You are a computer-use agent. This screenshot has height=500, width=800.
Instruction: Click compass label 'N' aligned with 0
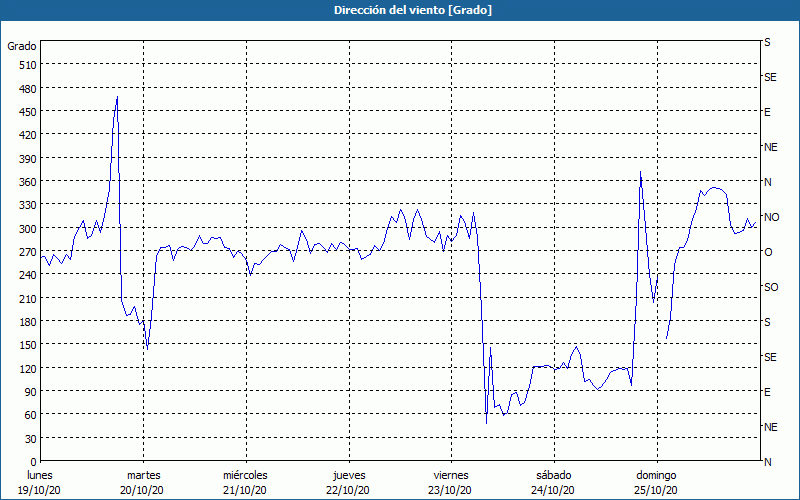click(x=767, y=462)
